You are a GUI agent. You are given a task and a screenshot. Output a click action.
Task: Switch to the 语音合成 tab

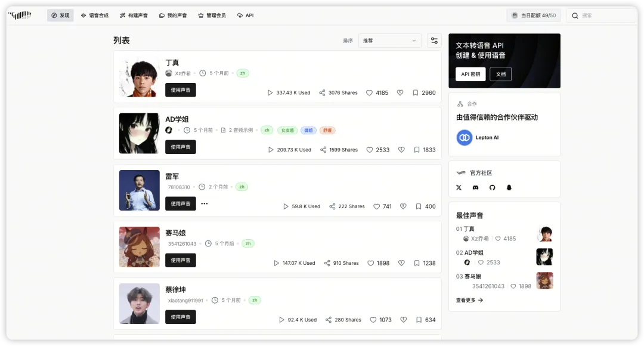point(95,16)
